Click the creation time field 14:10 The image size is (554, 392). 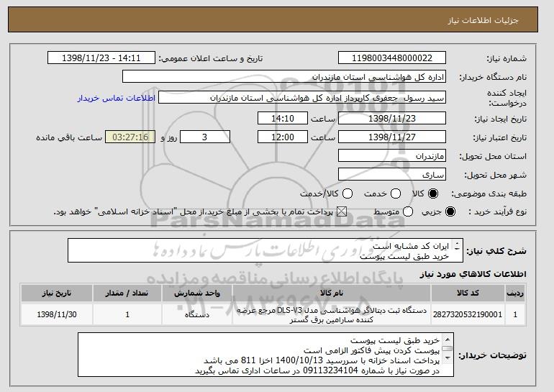pyautogui.click(x=283, y=118)
